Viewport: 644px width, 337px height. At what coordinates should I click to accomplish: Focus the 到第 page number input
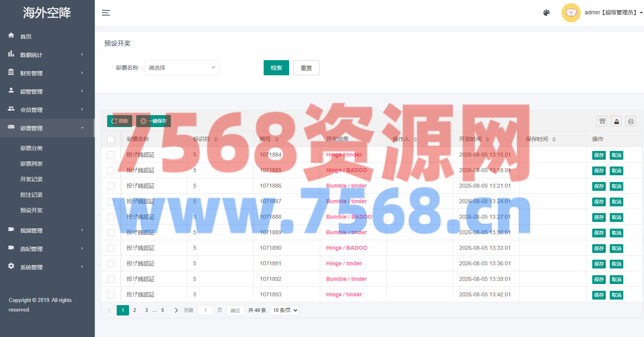[x=206, y=310]
